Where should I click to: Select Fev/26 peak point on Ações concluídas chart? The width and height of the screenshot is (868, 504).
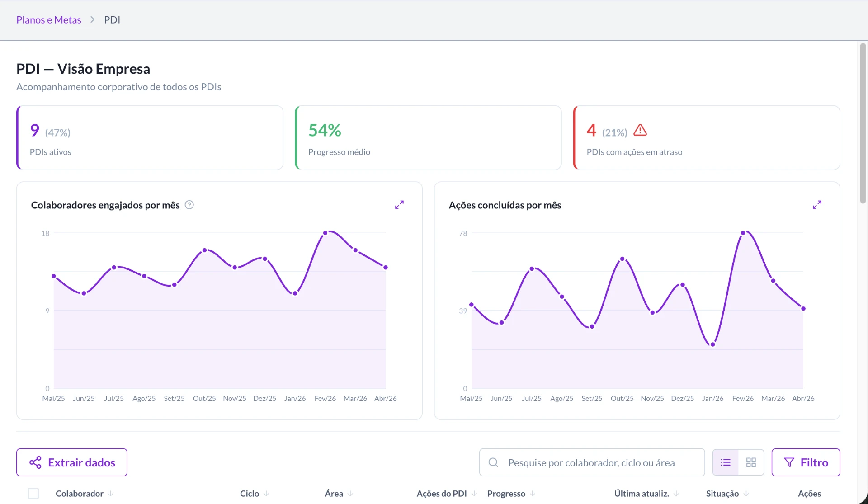(x=743, y=233)
